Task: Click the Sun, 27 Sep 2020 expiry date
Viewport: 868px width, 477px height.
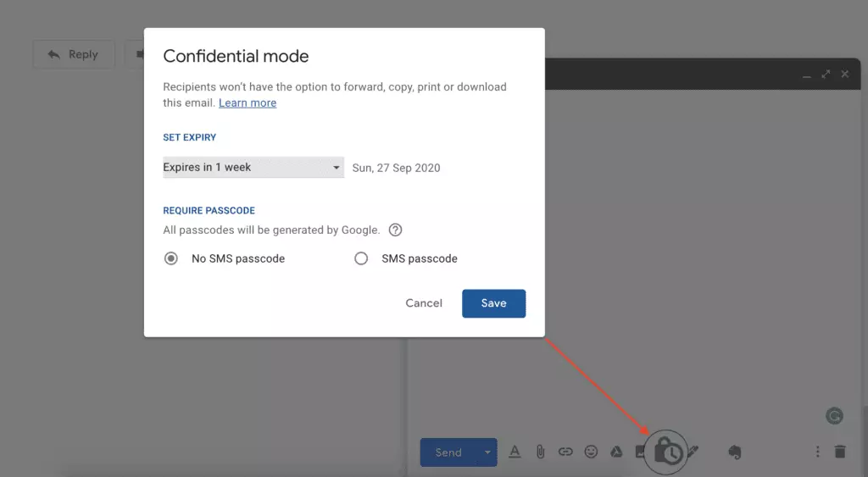Action: [397, 168]
